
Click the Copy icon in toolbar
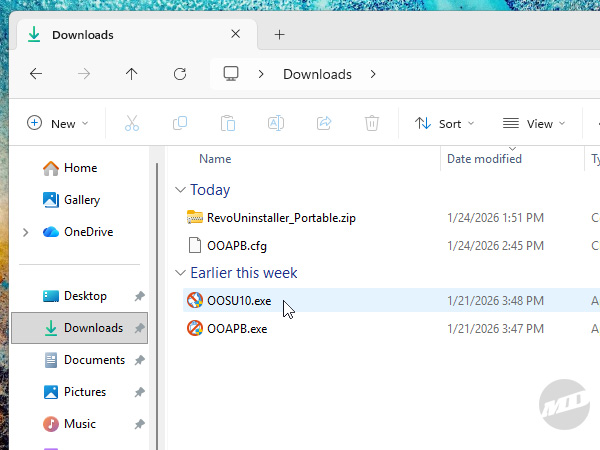[180, 123]
